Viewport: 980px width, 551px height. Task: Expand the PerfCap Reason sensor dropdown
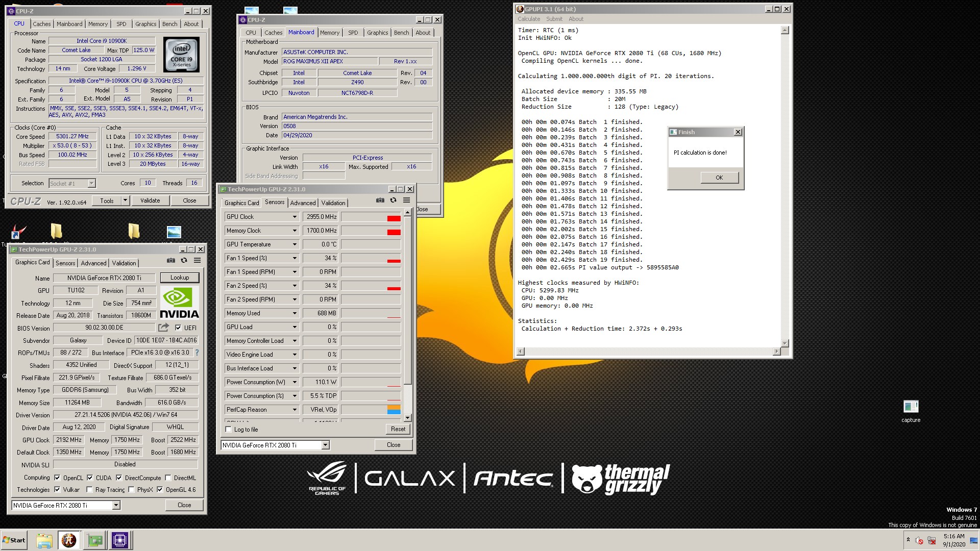point(295,410)
